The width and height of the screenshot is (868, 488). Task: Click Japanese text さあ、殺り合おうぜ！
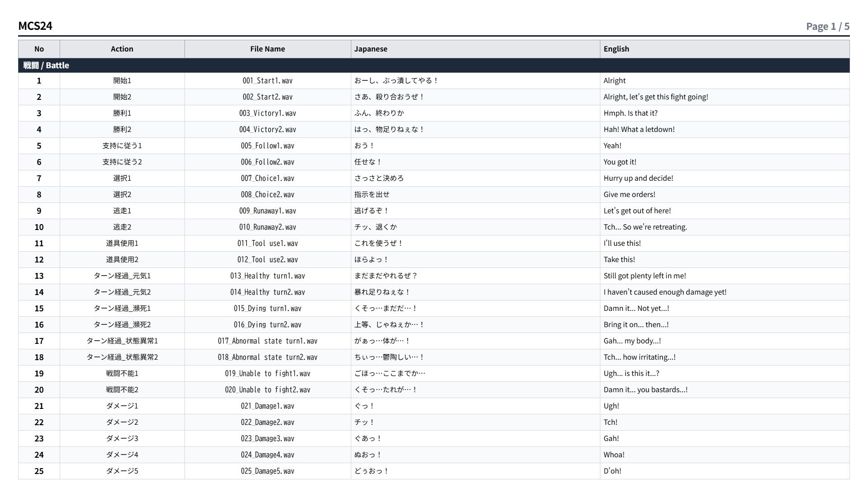389,97
